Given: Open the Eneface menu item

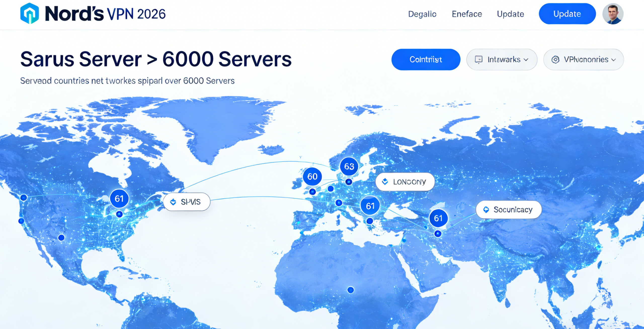Looking at the screenshot, I should pos(467,14).
